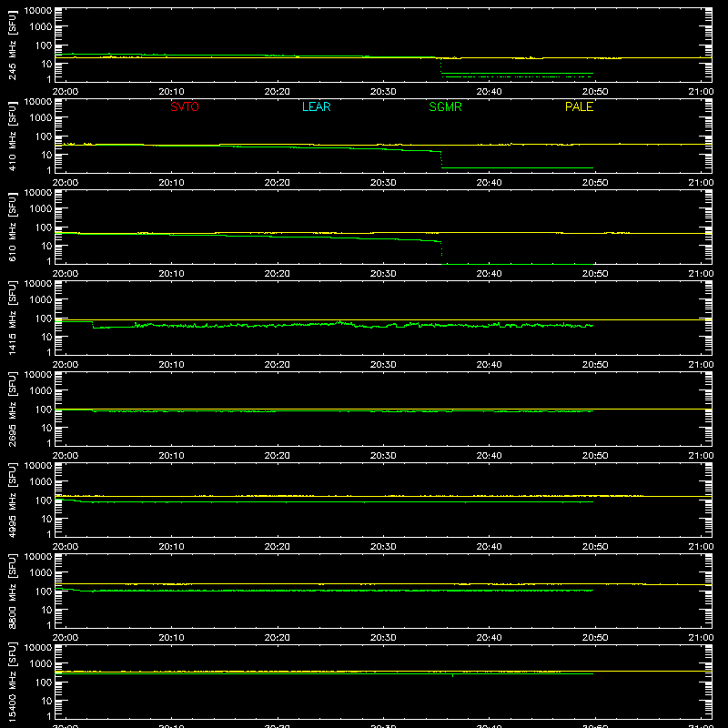
Task: Click the 20:50 tick label below 610 MHz plot
Action: tap(595, 274)
